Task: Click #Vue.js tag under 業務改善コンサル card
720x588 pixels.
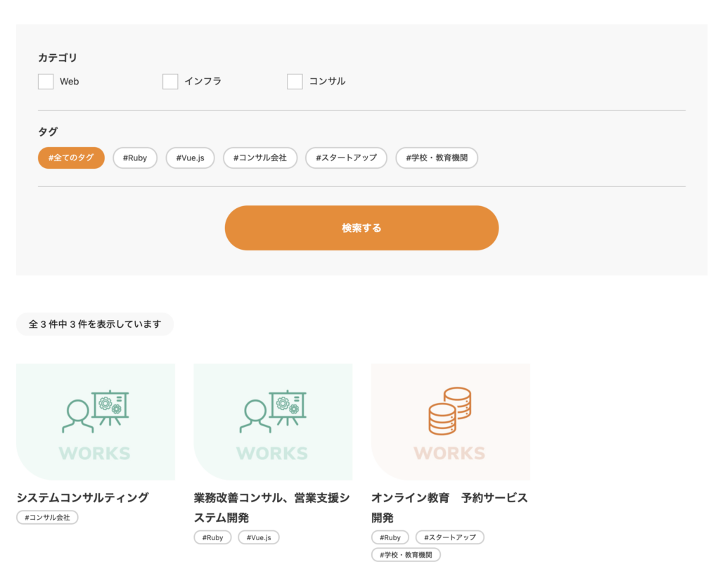Action: (259, 538)
